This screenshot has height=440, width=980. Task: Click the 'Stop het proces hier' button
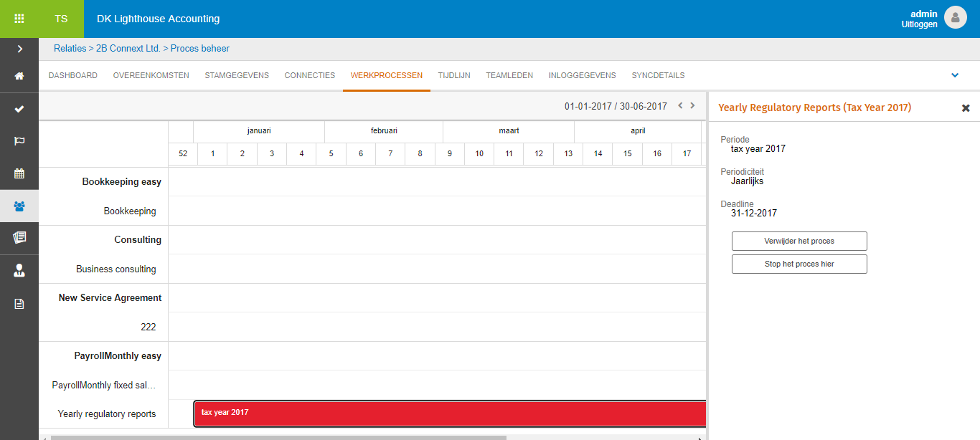(799, 264)
